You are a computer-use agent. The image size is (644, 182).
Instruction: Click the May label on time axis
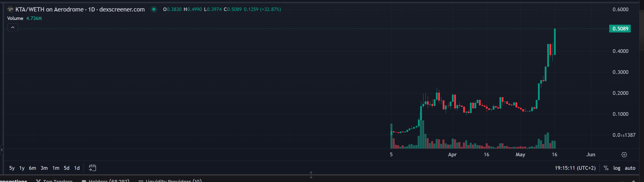tap(520, 155)
